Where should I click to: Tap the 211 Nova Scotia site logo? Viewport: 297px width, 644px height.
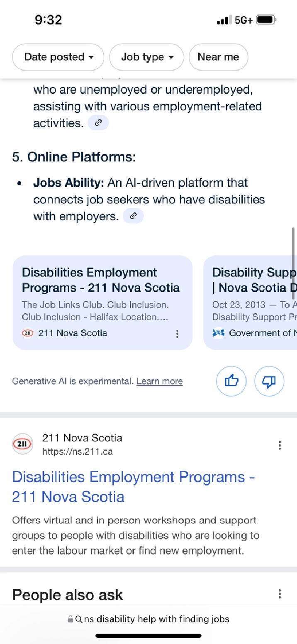coord(23,444)
